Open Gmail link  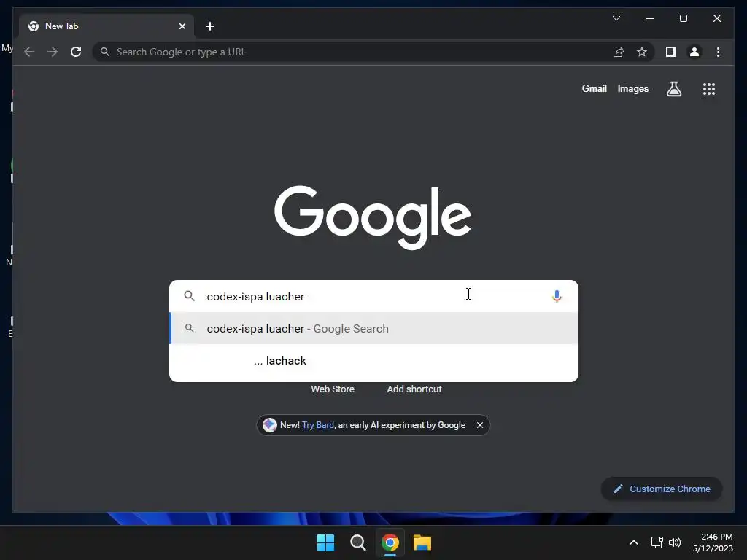pos(594,88)
